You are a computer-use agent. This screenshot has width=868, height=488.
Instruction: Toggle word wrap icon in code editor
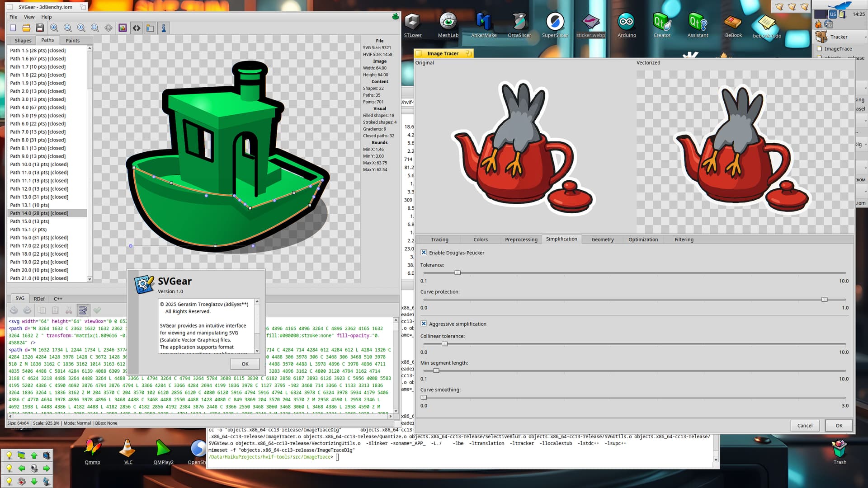click(83, 310)
